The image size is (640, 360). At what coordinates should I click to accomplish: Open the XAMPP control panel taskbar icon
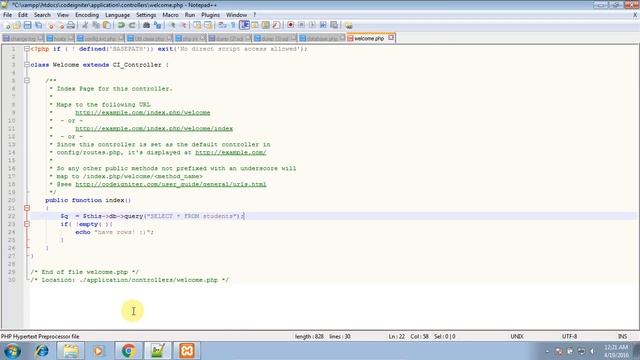click(x=187, y=351)
